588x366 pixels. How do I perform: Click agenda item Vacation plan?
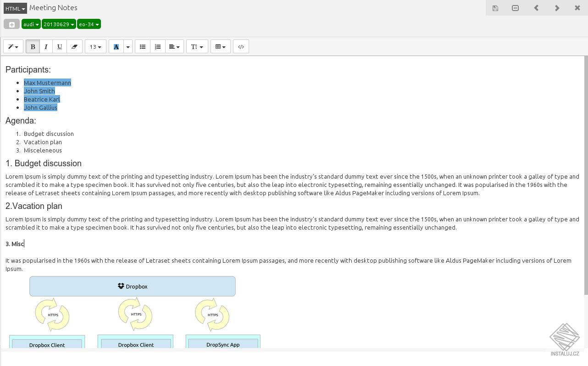43,142
